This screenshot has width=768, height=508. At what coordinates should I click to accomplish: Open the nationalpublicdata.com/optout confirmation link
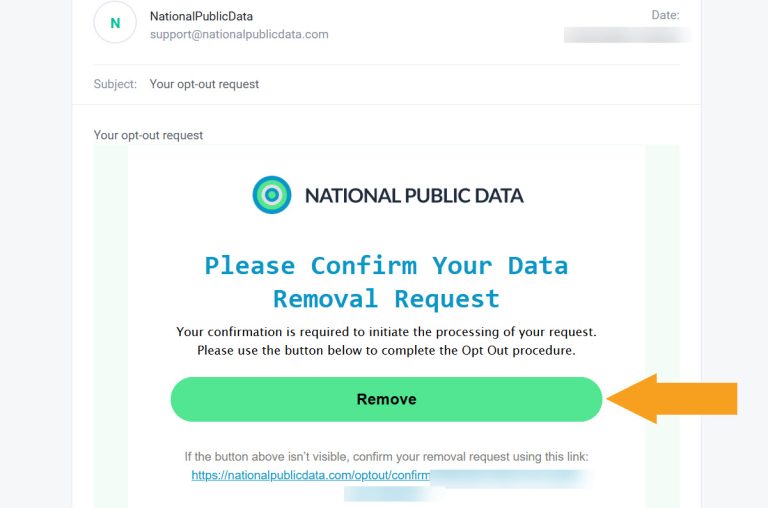(310, 476)
